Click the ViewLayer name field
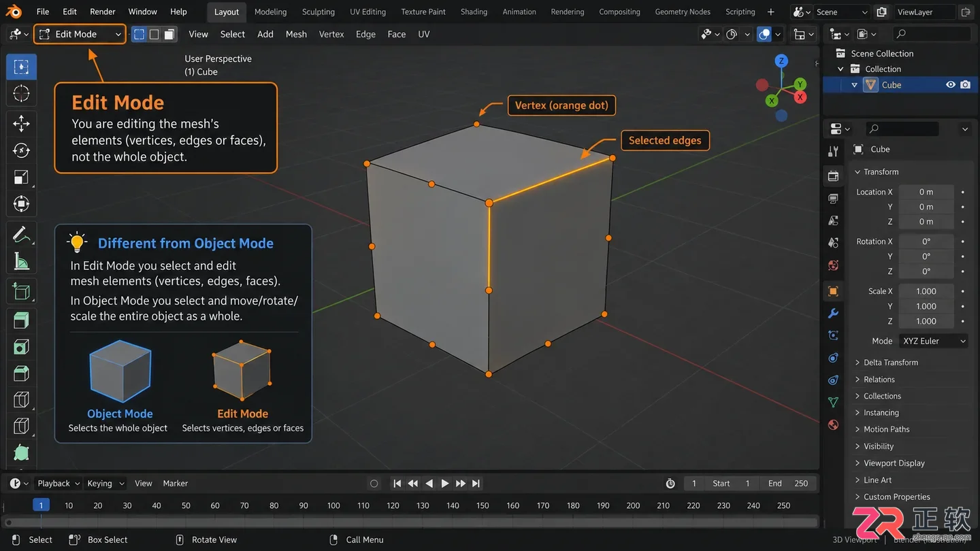Viewport: 980px width, 551px height. (925, 12)
